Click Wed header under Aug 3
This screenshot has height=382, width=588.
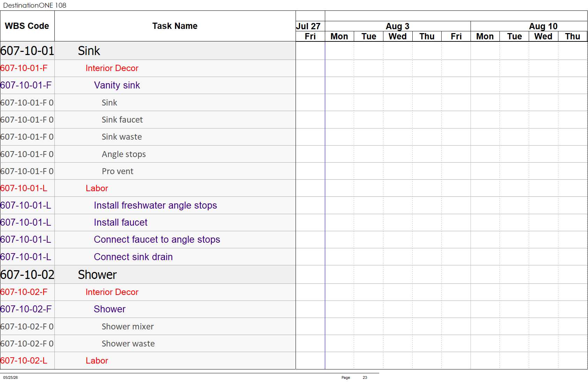point(398,37)
